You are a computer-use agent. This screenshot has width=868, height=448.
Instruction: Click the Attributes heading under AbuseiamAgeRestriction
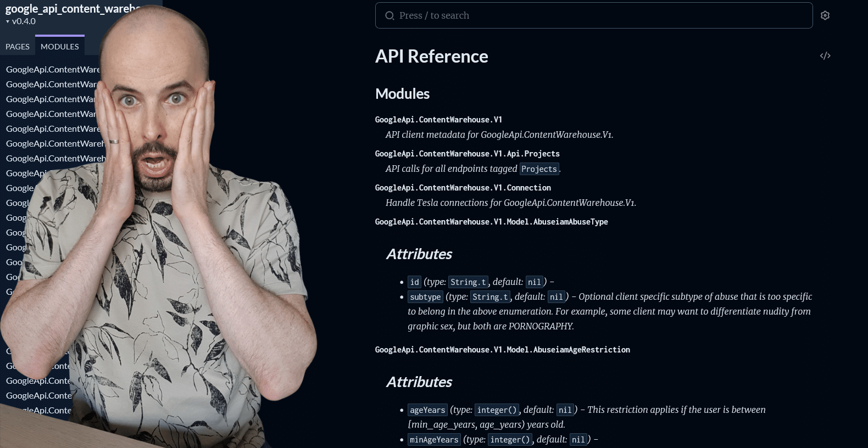click(419, 382)
